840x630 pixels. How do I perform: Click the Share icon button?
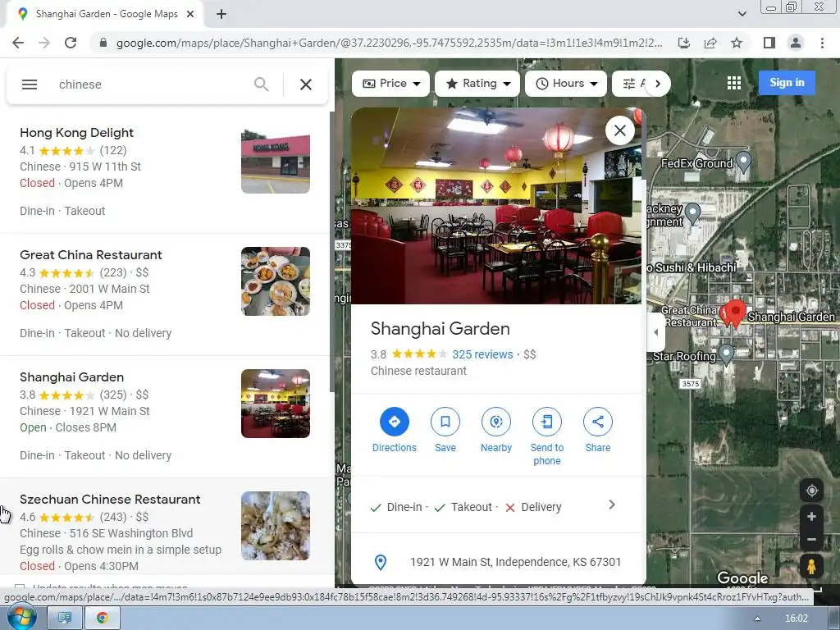pyautogui.click(x=598, y=422)
